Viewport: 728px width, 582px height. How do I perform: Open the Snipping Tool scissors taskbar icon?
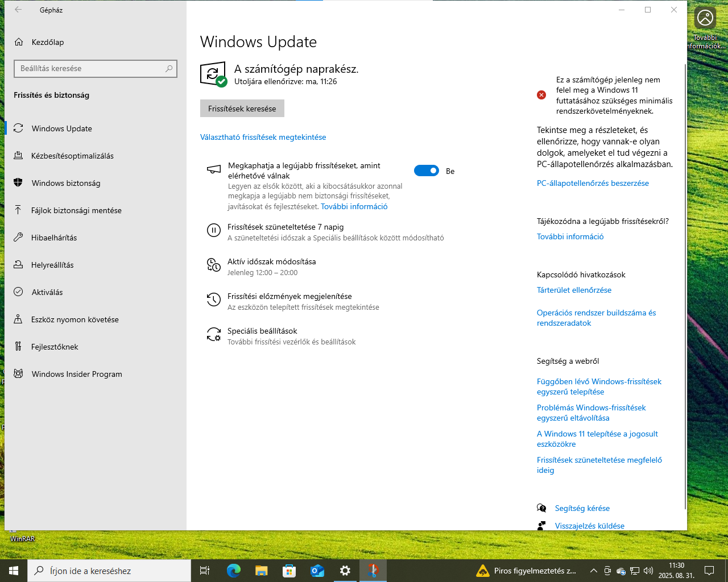pyautogui.click(x=373, y=571)
